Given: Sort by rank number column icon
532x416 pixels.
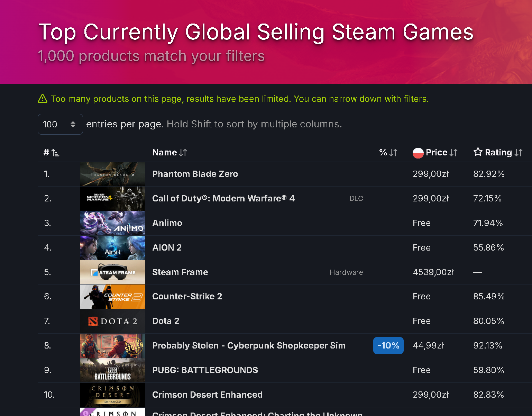Looking at the screenshot, I should pos(55,153).
